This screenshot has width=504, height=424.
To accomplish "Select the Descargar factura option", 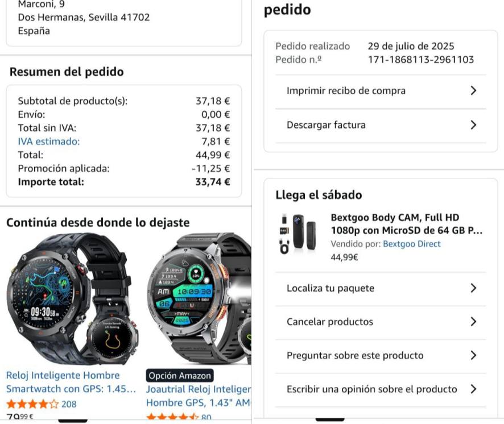I will click(381, 124).
